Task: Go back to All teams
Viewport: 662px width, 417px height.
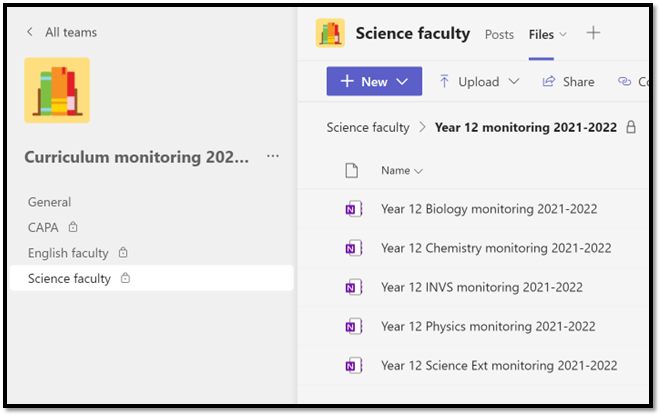Action: click(x=71, y=32)
